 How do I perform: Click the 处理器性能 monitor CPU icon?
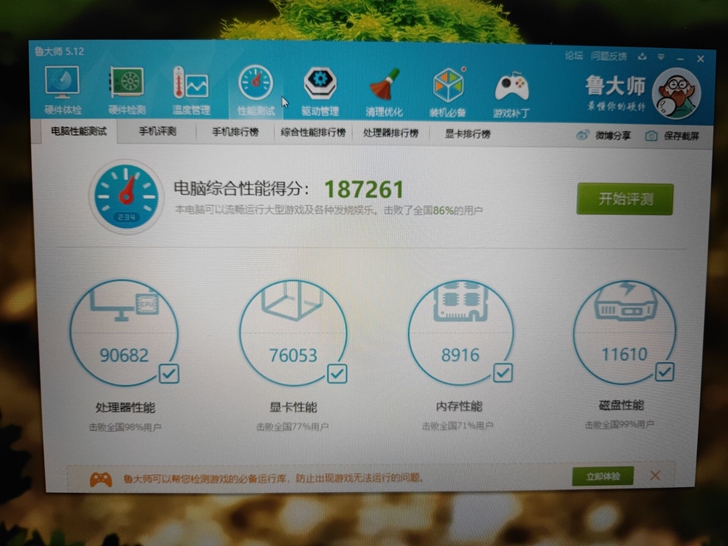pos(124,303)
